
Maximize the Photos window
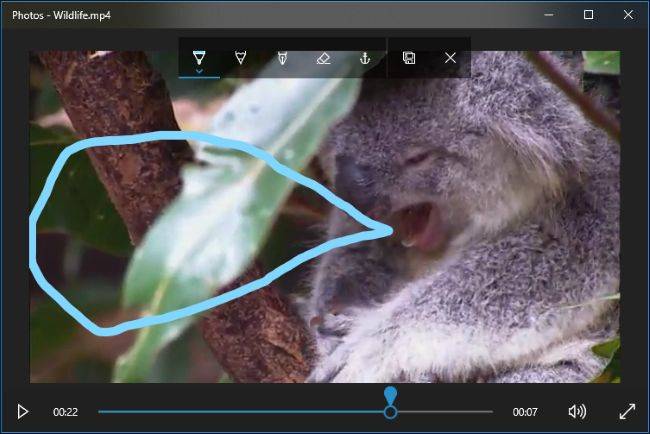point(588,15)
